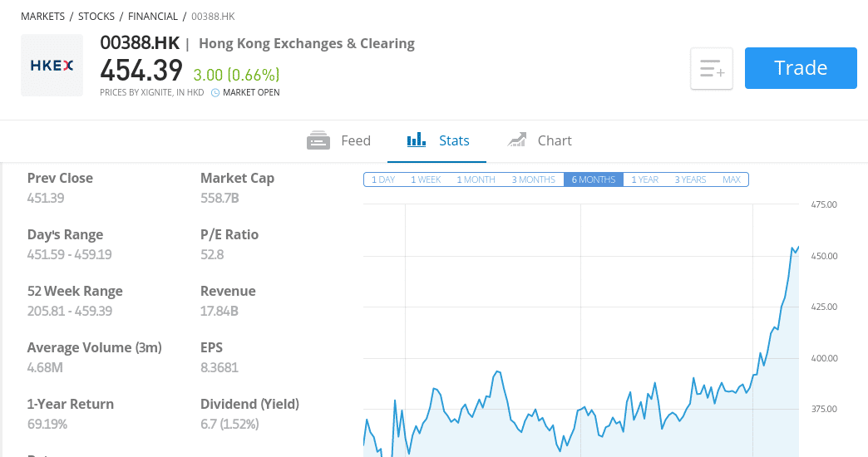Click the 52 Week Range value 205.81 - 459.39
Screen dimensions: 868x457
[70, 311]
